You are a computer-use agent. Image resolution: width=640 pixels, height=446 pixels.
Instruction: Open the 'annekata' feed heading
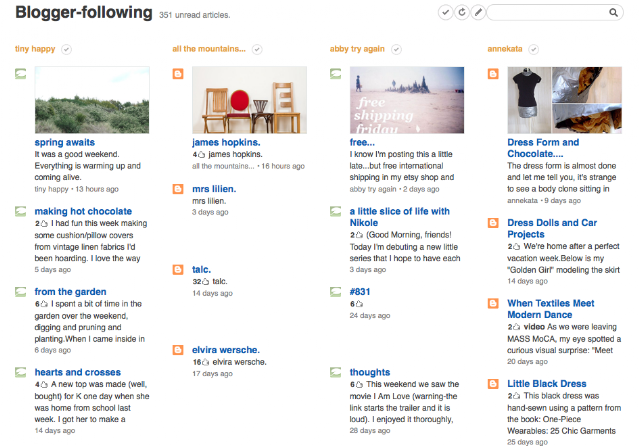(x=504, y=49)
